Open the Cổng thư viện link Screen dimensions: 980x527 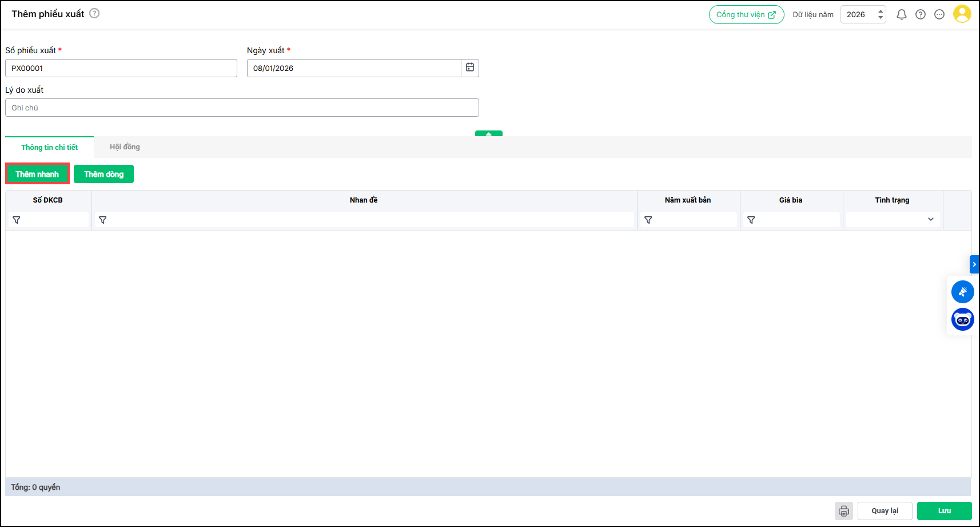(x=746, y=15)
